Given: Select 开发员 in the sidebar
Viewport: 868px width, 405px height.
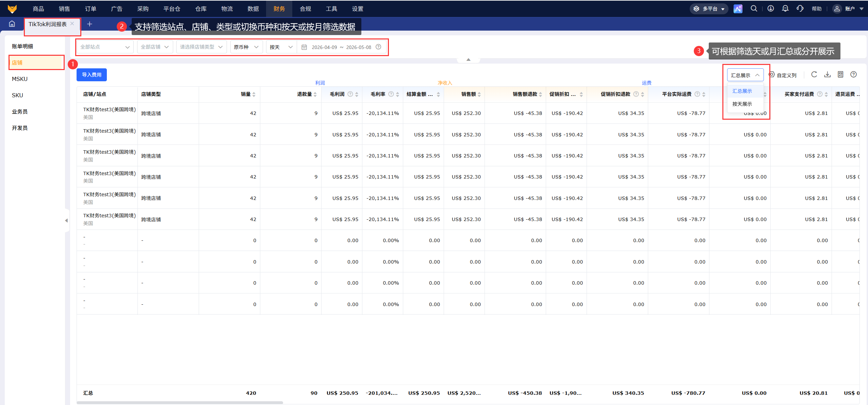Looking at the screenshot, I should coord(20,128).
